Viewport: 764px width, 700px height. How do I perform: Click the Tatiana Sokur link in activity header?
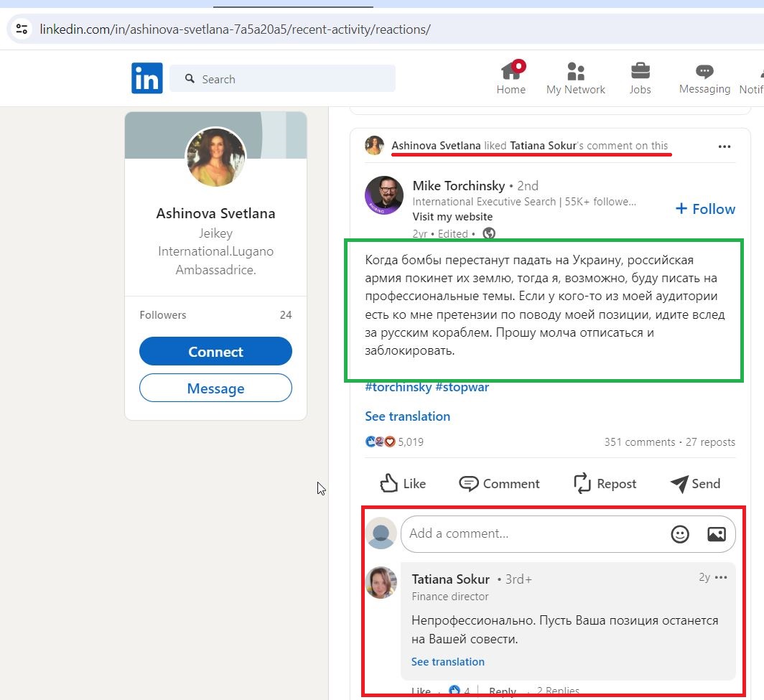(x=544, y=146)
